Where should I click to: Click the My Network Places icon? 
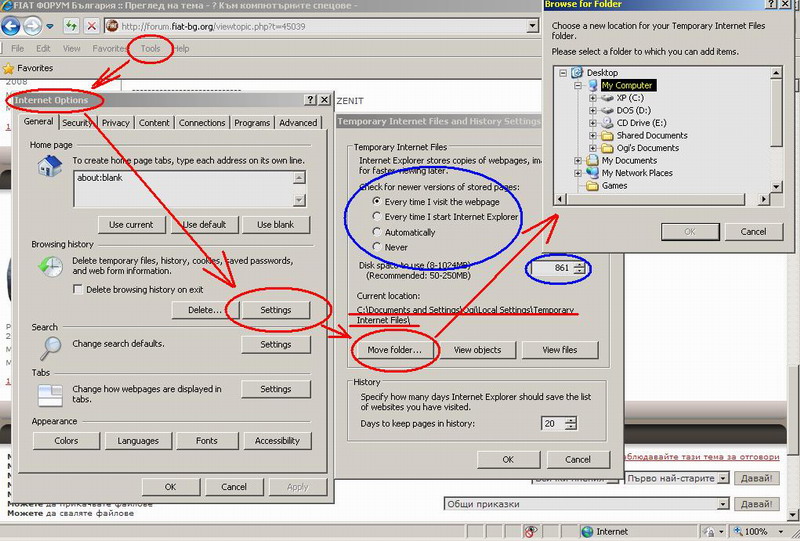[x=592, y=173]
